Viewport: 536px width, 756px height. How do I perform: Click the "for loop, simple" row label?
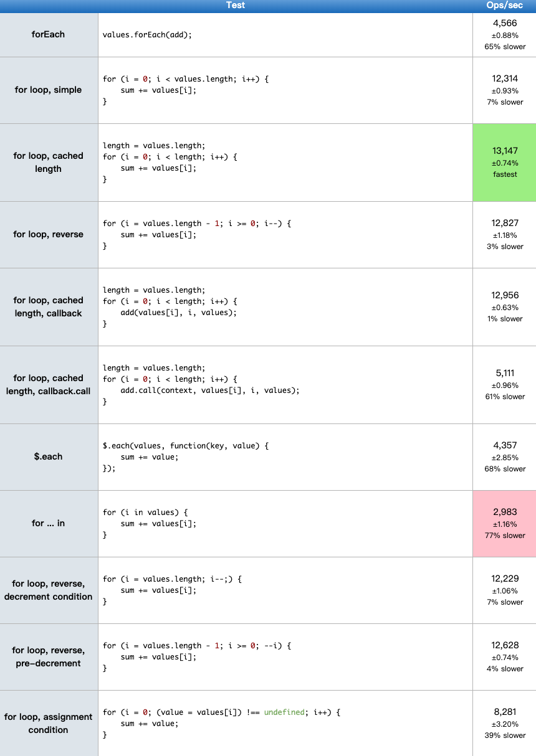click(x=49, y=90)
